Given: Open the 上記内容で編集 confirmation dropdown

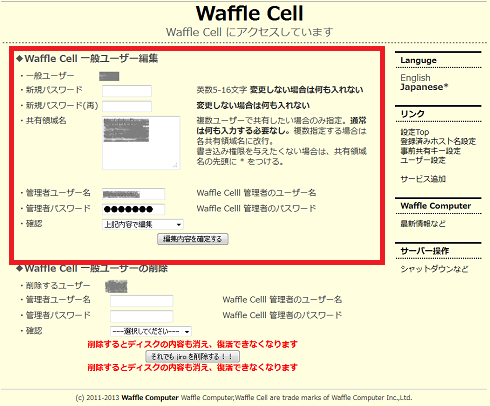Looking at the screenshot, I should tap(143, 225).
